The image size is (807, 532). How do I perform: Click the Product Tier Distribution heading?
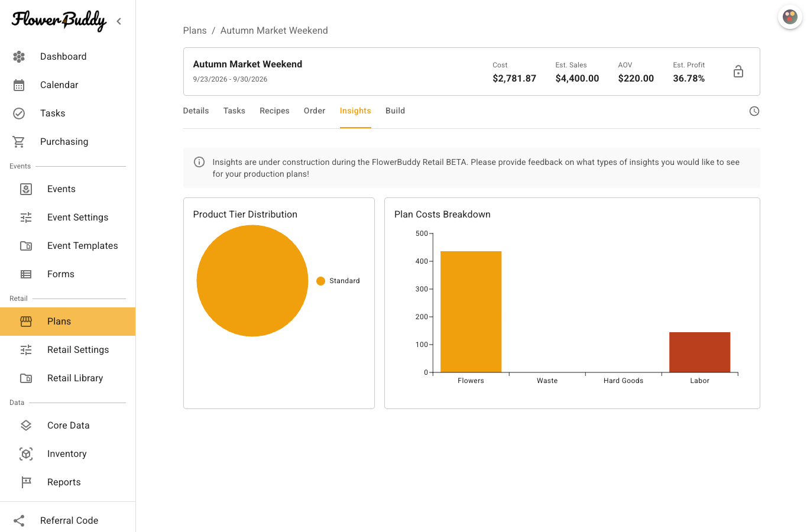(245, 215)
